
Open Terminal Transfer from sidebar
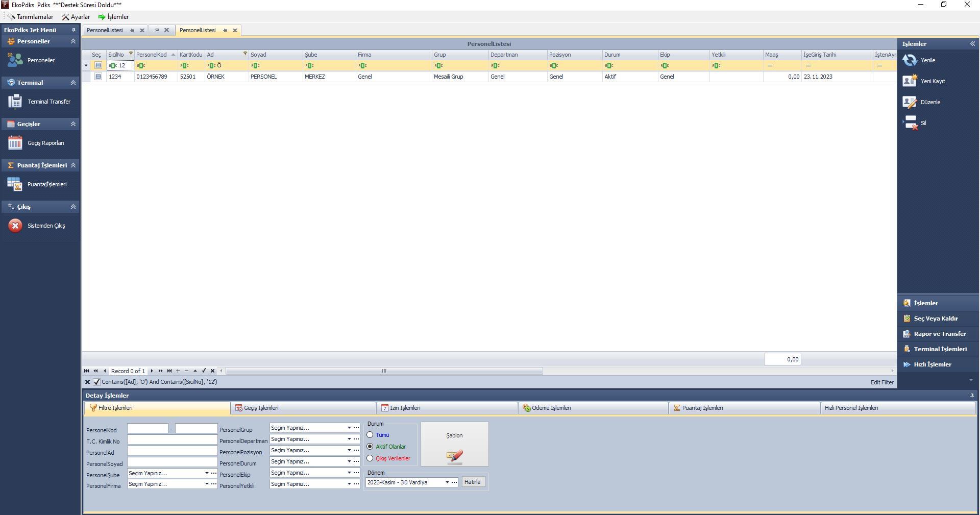[x=15, y=102]
